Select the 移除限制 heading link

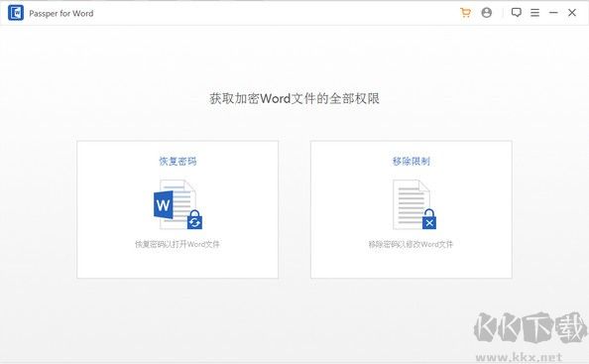[412, 161]
